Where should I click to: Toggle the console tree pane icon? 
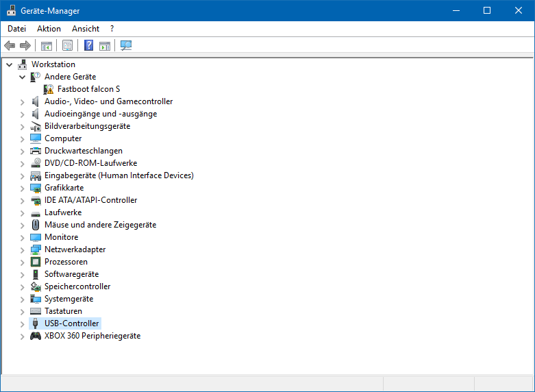click(47, 45)
